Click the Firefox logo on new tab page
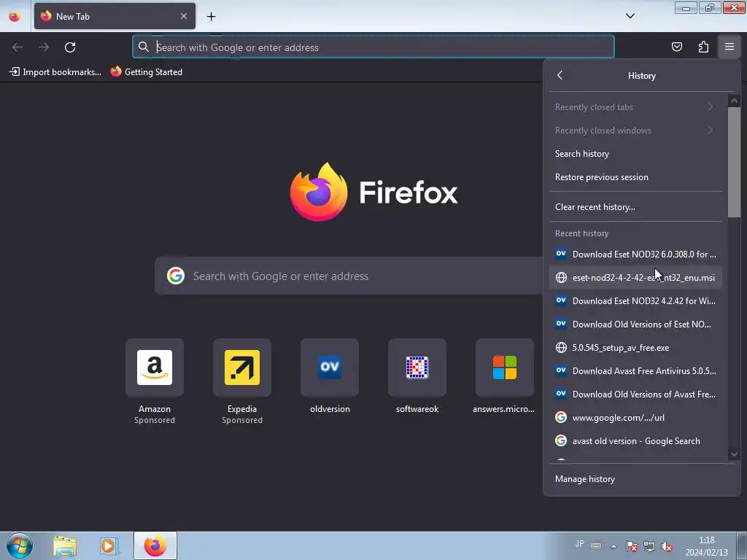 (319, 192)
